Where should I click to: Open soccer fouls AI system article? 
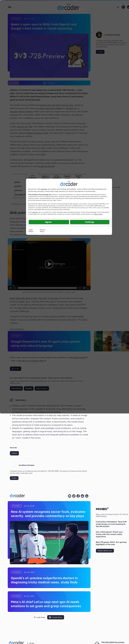pyautogui.click(x=48, y=514)
